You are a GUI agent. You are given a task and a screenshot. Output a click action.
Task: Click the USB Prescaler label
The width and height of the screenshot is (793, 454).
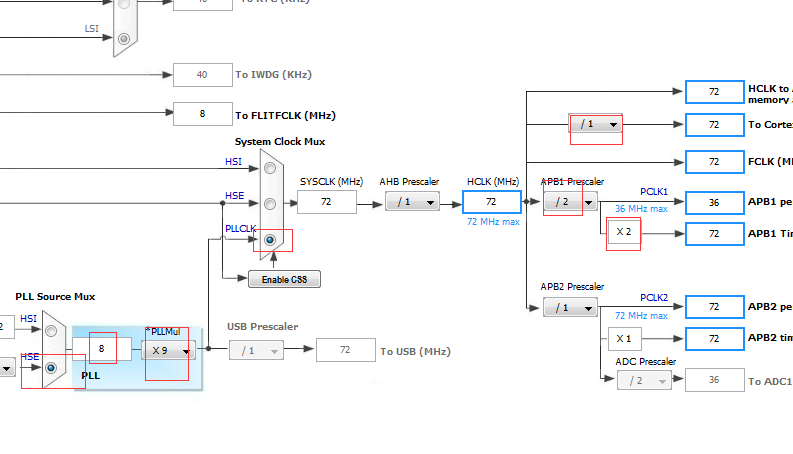pos(262,327)
